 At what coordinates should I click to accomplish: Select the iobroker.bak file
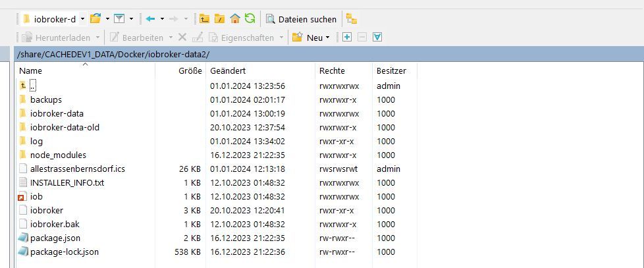click(55, 225)
